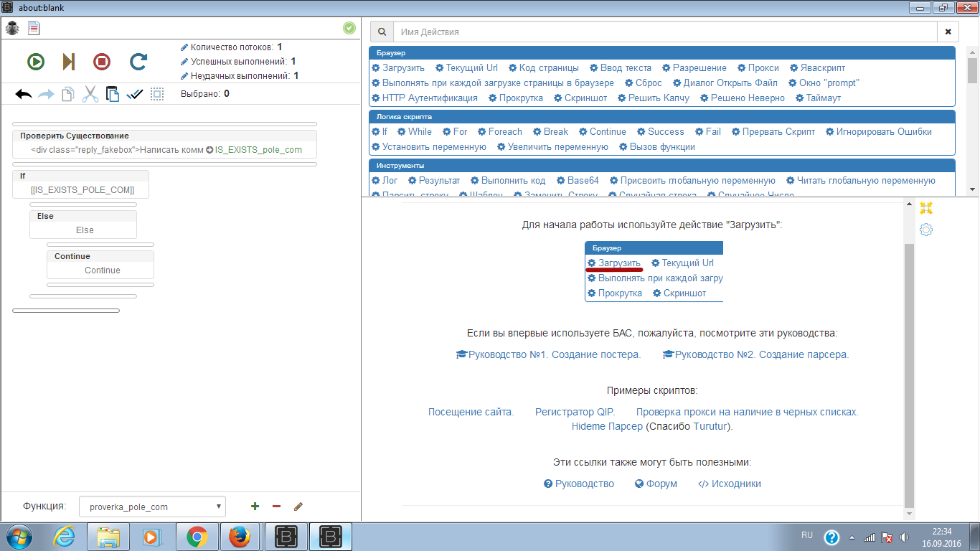Open the Руководство №1. Создание постера link

(x=548, y=354)
